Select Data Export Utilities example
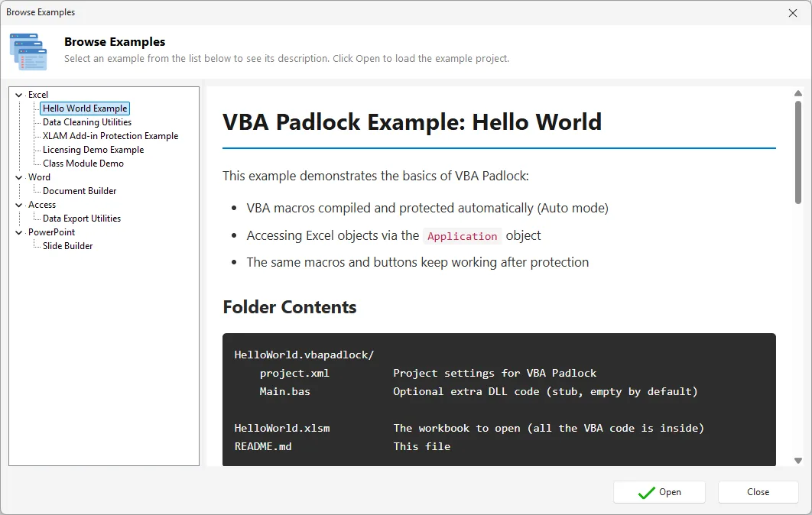 pos(82,219)
